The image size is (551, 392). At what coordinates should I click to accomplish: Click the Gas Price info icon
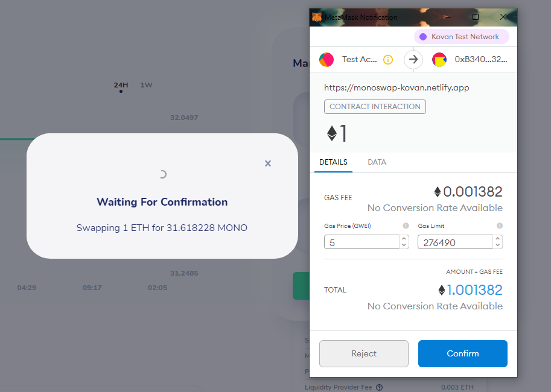[x=406, y=226]
